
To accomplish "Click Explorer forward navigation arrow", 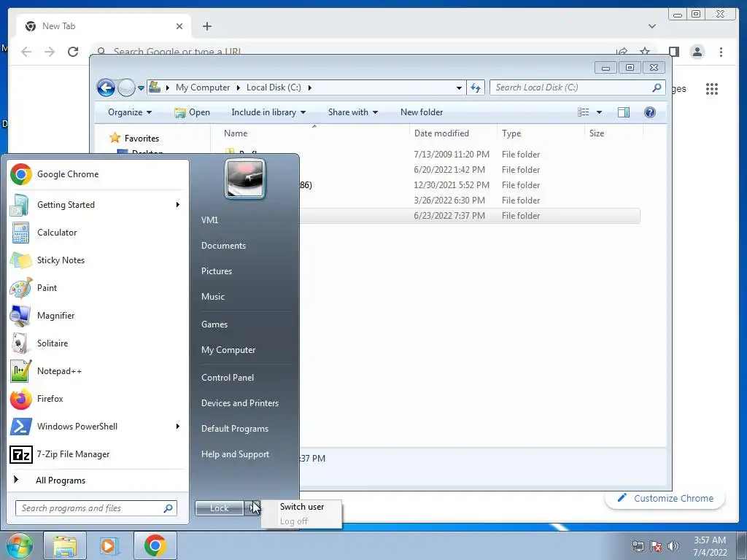I will pos(126,87).
